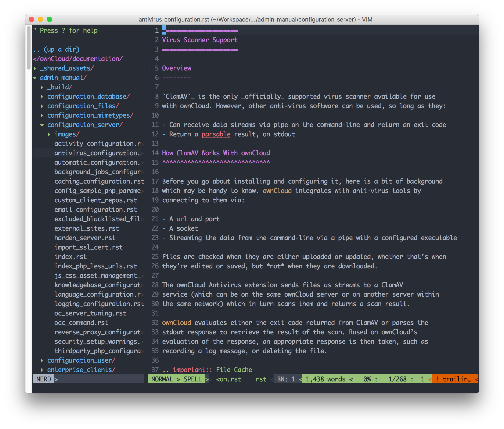The width and height of the screenshot is (504, 429).
Task: Expand the configuration_user folder arrow
Action: (x=42, y=361)
